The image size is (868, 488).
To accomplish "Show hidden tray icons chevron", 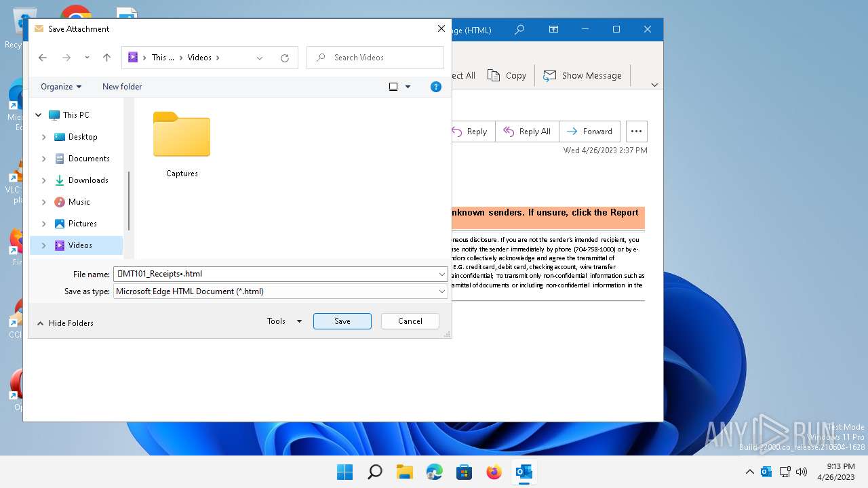I will 749,472.
